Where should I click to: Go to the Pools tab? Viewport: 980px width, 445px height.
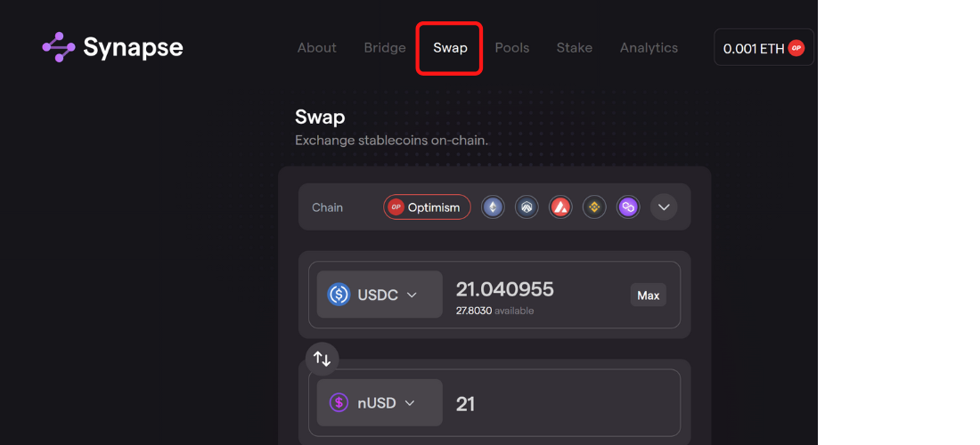tap(512, 48)
